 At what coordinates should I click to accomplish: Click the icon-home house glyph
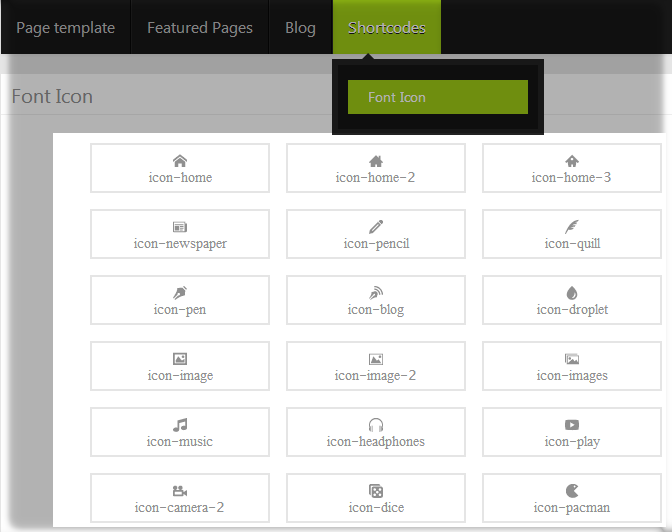click(180, 161)
